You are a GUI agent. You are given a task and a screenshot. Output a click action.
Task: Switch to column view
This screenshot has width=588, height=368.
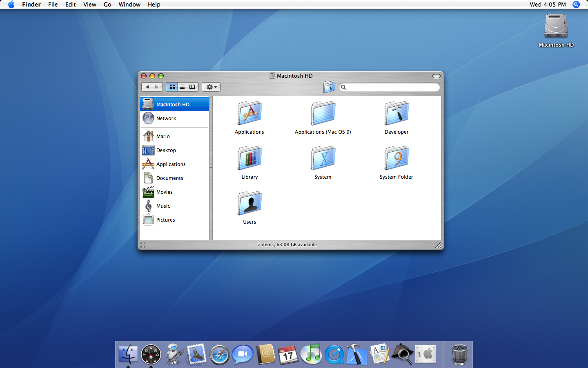192,87
